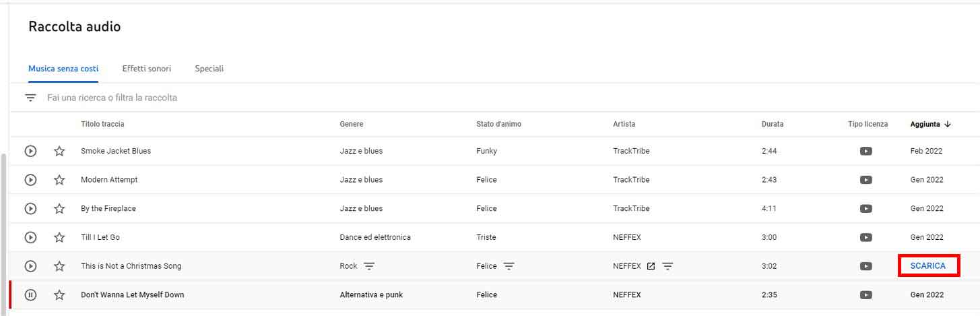Sort by Aggiunta column arrow
The width and height of the screenshot is (980, 316).
tap(948, 124)
